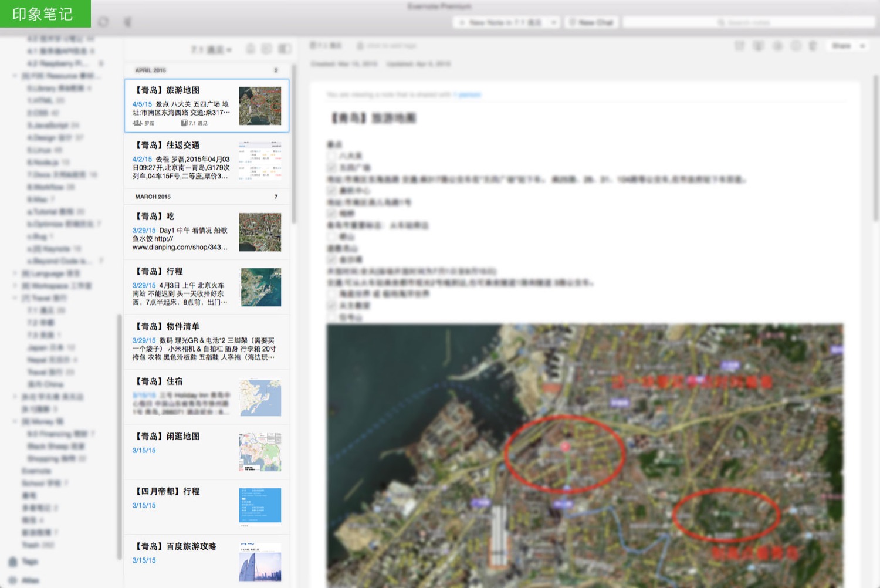Click the trash icon in the note toolbar
This screenshot has width=880, height=588.
[813, 46]
